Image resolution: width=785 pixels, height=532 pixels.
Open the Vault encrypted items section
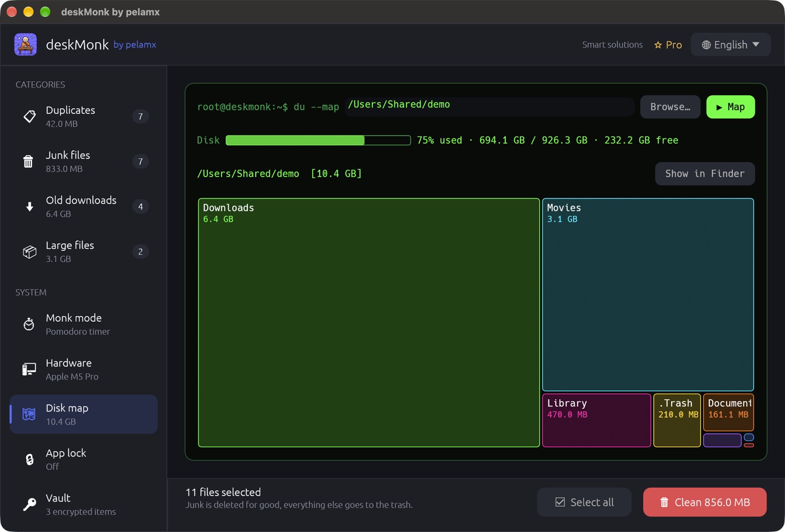click(x=84, y=505)
